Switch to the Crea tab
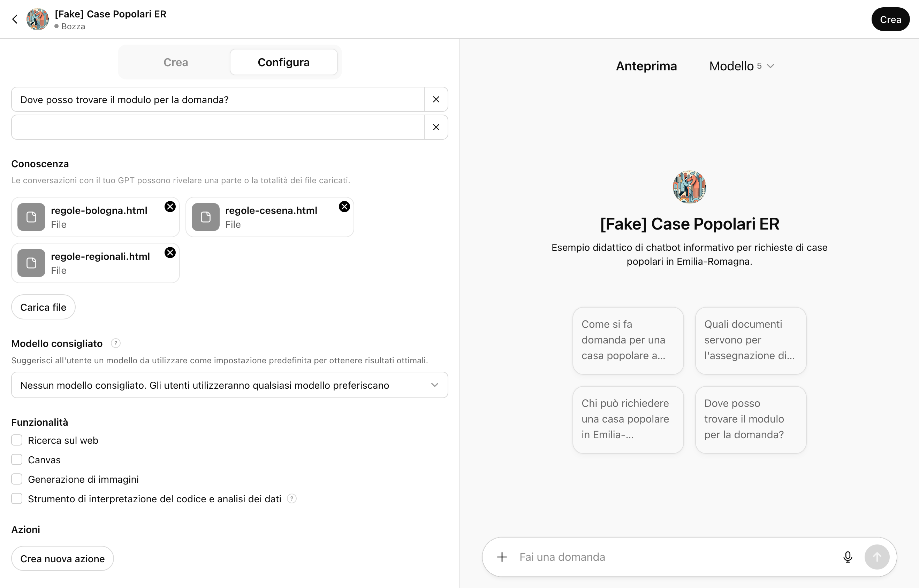Viewport: 919px width, 588px height. [176, 62]
